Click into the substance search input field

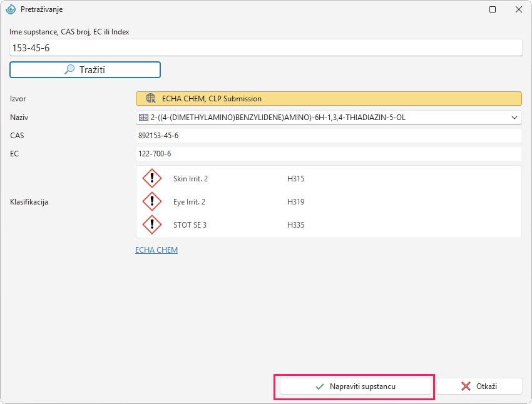pyautogui.click(x=265, y=48)
